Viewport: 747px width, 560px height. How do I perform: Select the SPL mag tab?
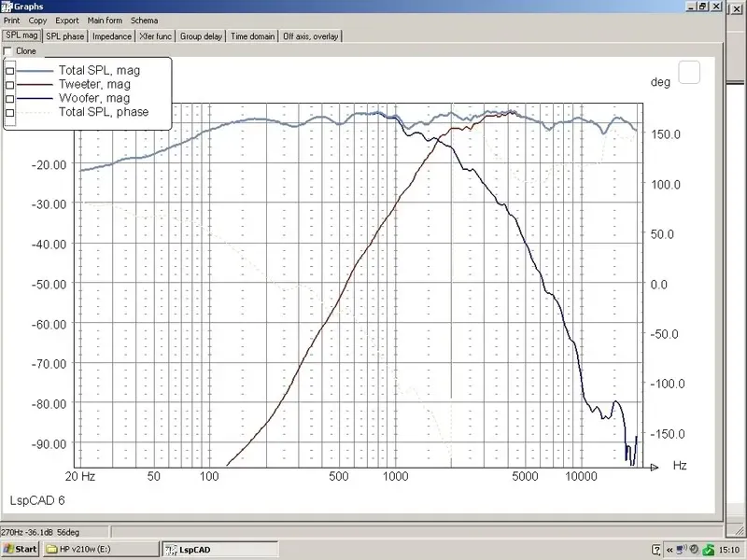coord(21,35)
